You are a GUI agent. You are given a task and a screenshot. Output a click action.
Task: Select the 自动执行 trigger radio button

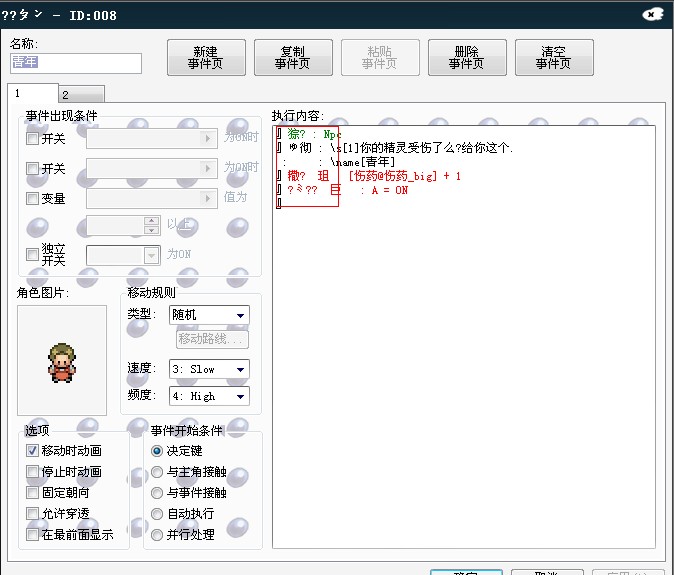coord(157,514)
